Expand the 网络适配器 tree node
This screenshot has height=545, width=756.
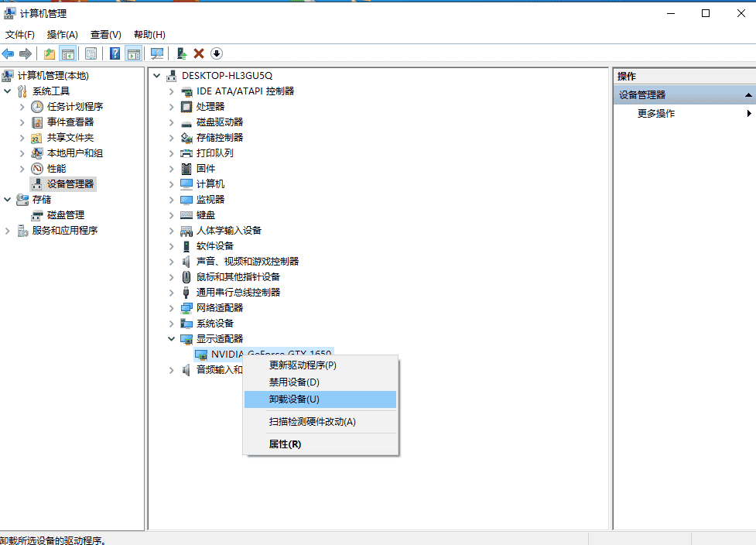point(171,307)
